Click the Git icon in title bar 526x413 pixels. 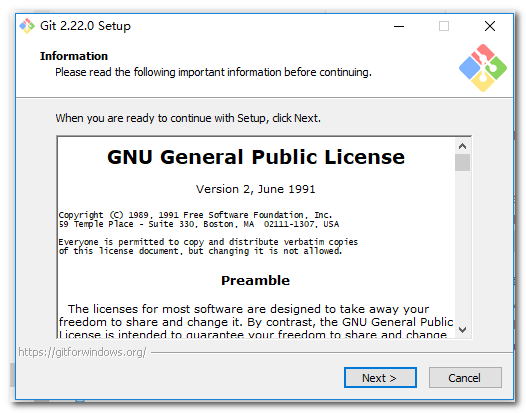coord(27,26)
